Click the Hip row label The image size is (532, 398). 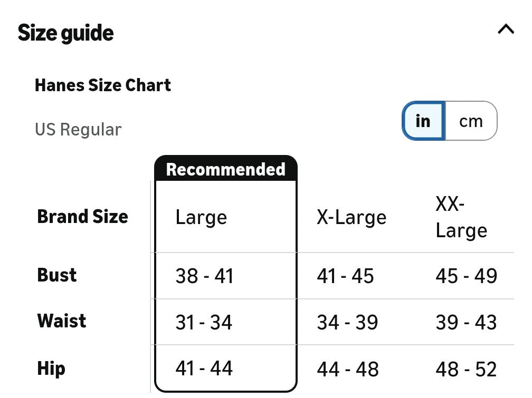pos(51,368)
